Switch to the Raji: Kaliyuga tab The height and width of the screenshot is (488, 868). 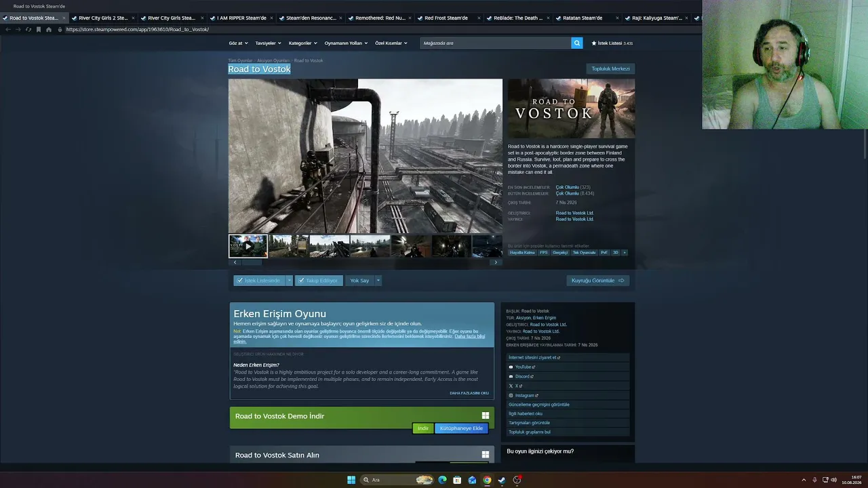[x=656, y=18]
